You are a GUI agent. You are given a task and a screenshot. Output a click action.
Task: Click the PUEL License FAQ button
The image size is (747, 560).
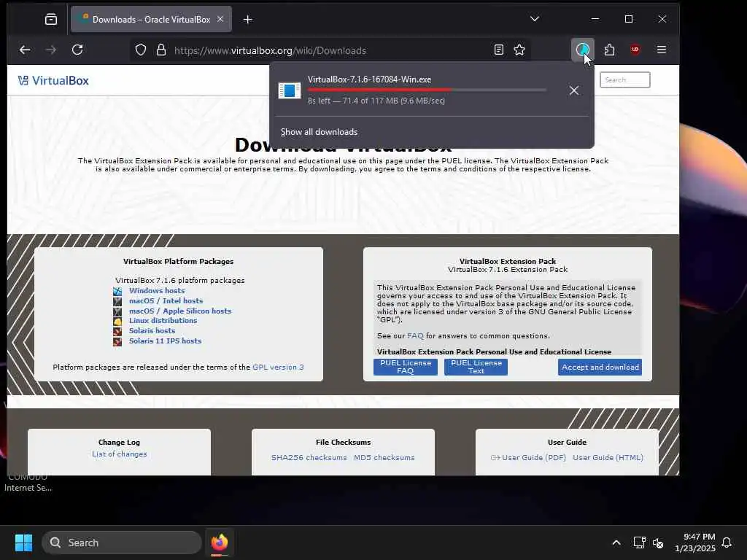point(406,367)
